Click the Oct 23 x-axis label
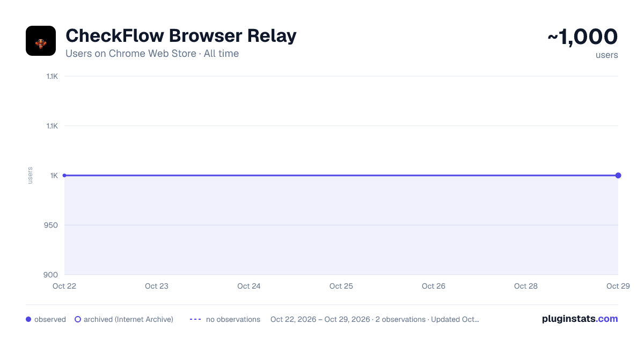The image size is (644, 338). tap(157, 286)
